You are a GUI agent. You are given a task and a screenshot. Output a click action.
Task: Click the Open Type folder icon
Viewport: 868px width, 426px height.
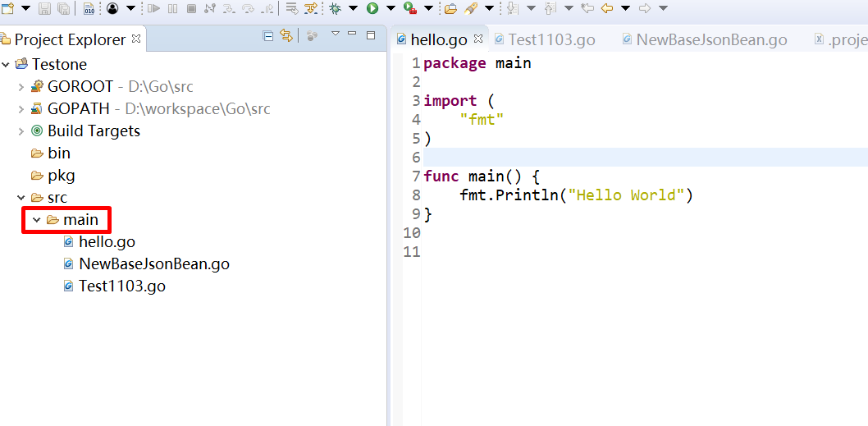450,8
